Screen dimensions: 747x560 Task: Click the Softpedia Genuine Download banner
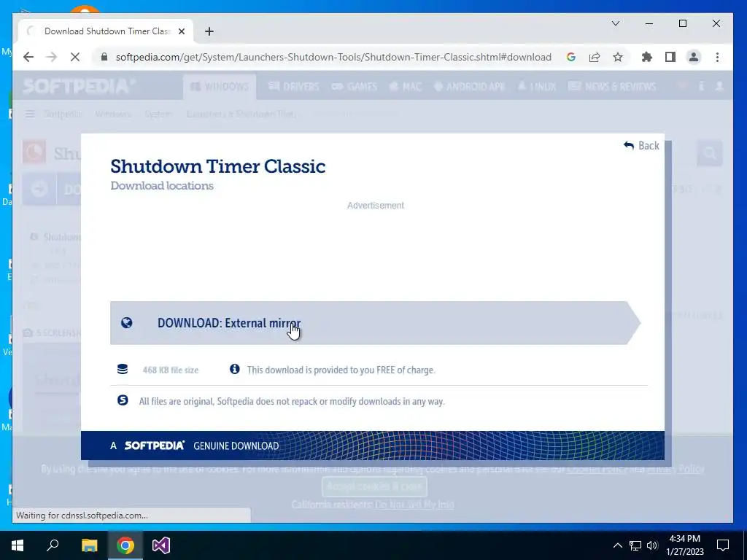click(373, 446)
